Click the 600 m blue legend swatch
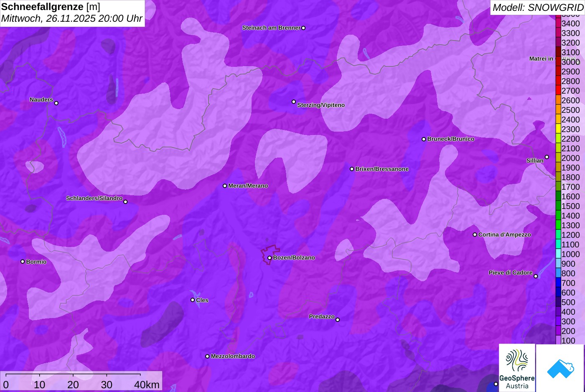The image size is (585, 392). (558, 293)
